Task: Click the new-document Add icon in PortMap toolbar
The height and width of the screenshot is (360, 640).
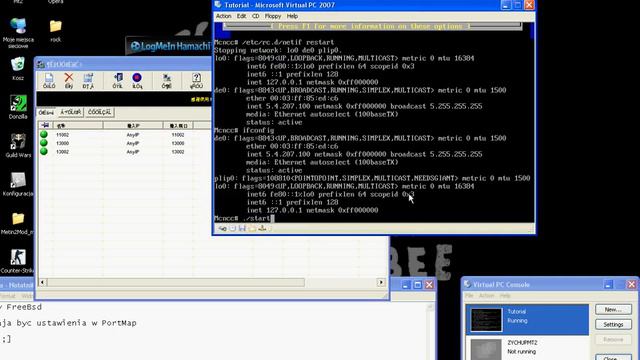Action: pos(49,80)
